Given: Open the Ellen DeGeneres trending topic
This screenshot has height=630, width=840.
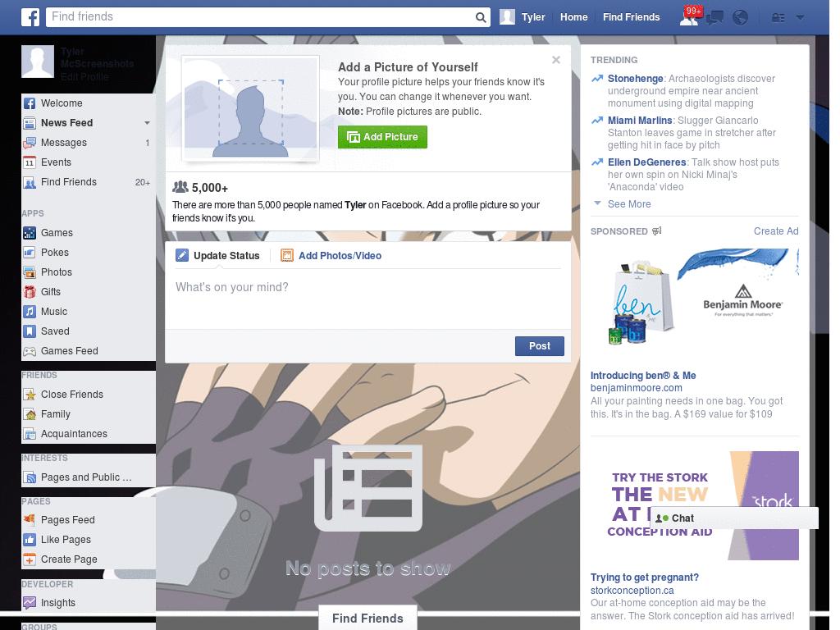Looking at the screenshot, I should click(x=646, y=162).
